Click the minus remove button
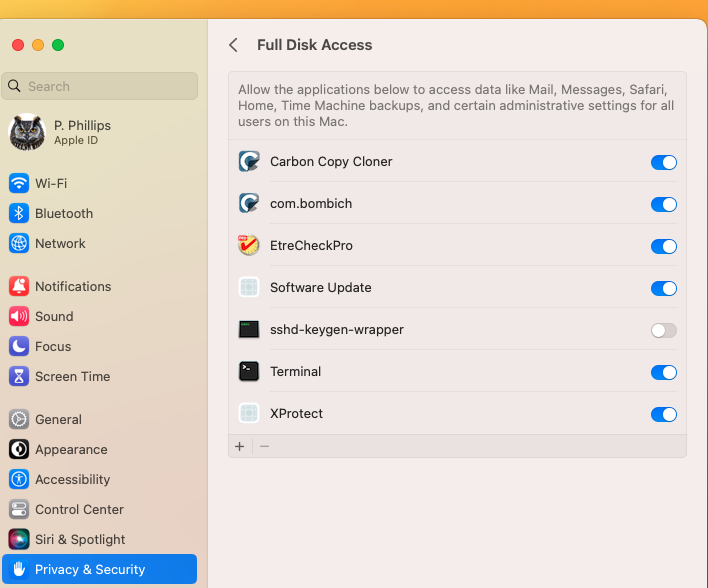The height and width of the screenshot is (588, 708). click(x=265, y=446)
